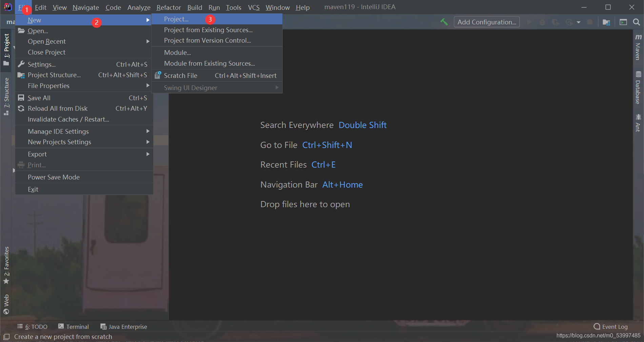Choose Project... in the New submenu
Screen dimensions: 644x342
tap(217, 19)
